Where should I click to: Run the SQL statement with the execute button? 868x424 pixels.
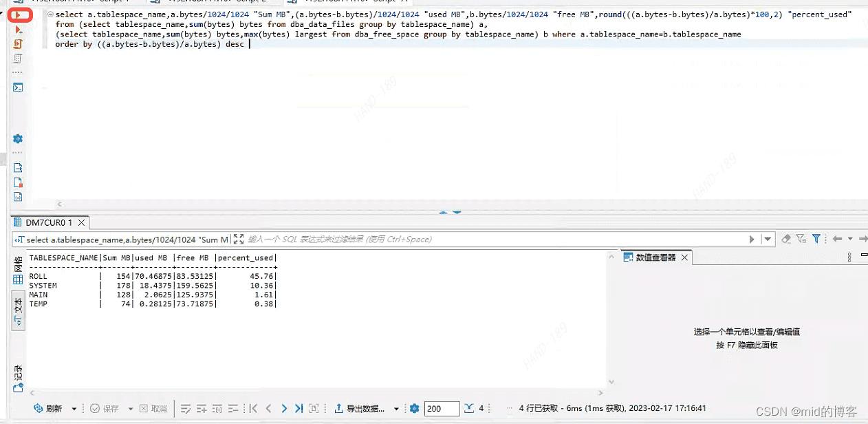pos(19,14)
